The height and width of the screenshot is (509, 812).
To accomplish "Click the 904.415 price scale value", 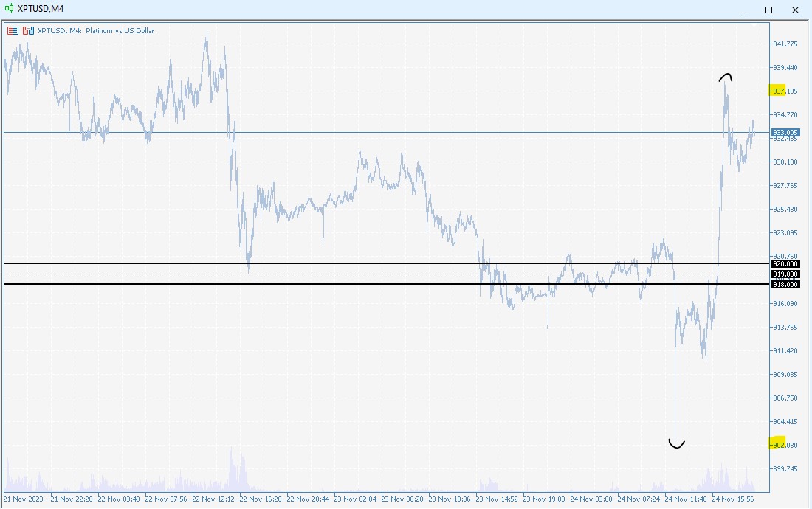I will coord(785,421).
